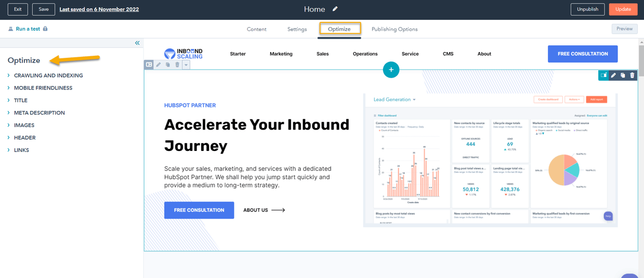
Task: Click the pencil icon beside the Home title
Action: click(x=335, y=9)
